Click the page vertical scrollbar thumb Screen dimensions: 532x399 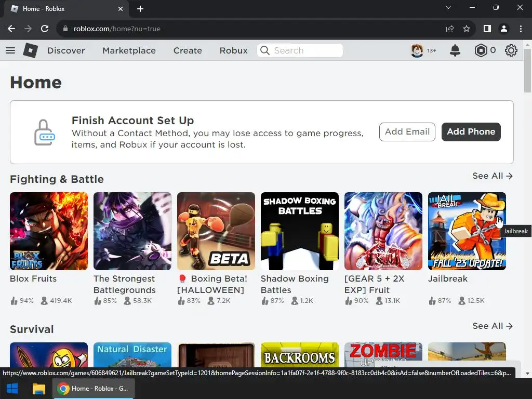(x=527, y=70)
